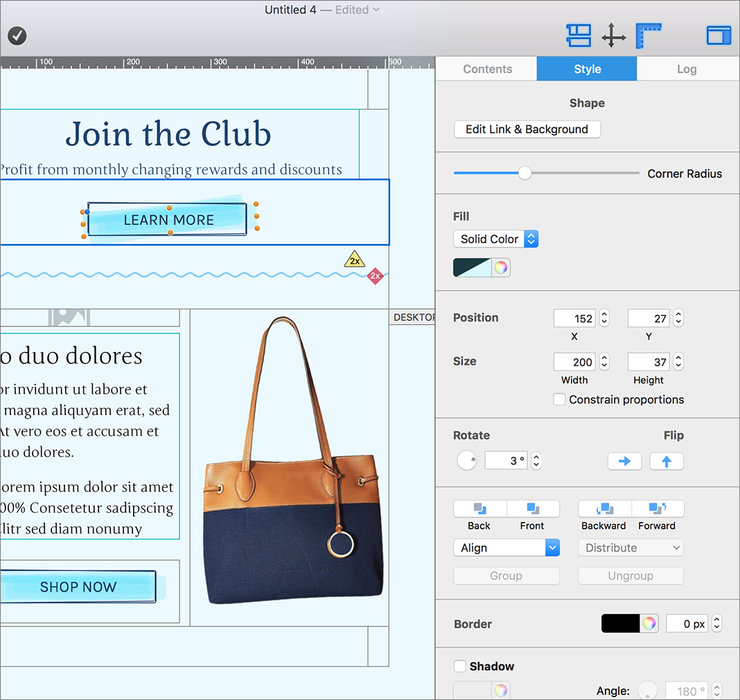This screenshot has width=740, height=700.
Task: Open the Solid Color fill type dropdown
Action: (x=495, y=239)
